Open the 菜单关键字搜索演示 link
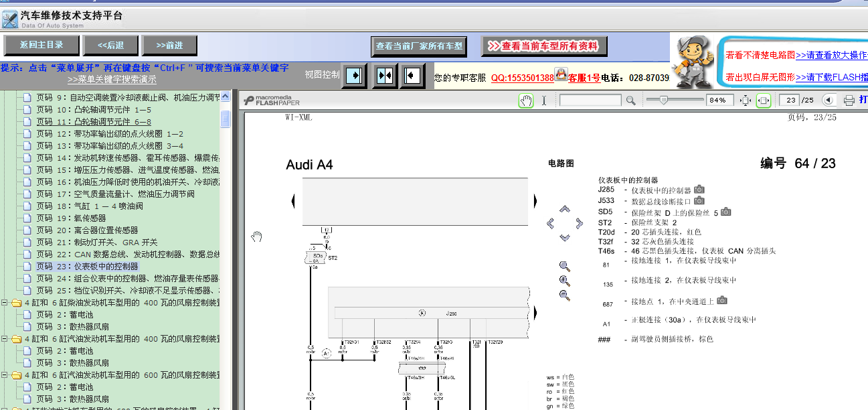 click(112, 79)
